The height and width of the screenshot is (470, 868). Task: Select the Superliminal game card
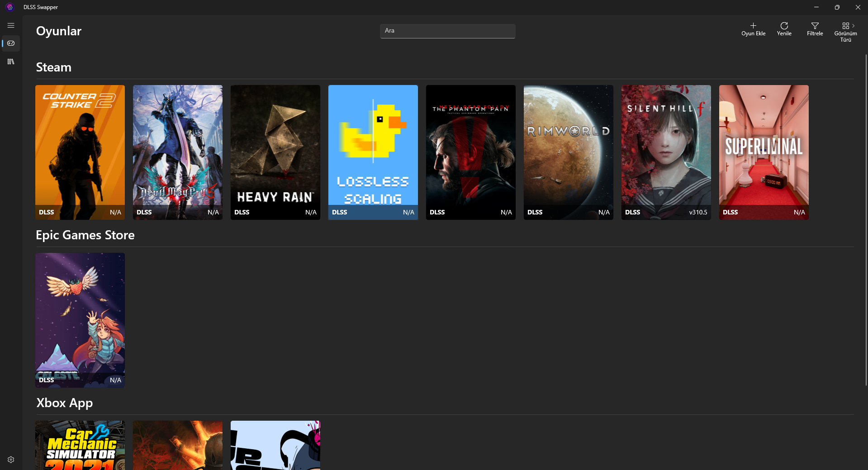coord(764,152)
